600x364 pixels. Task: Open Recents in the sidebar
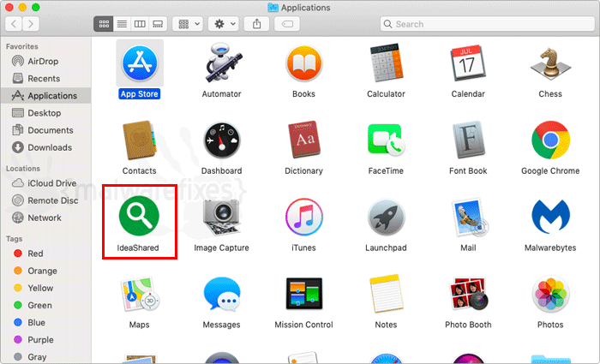click(x=46, y=79)
